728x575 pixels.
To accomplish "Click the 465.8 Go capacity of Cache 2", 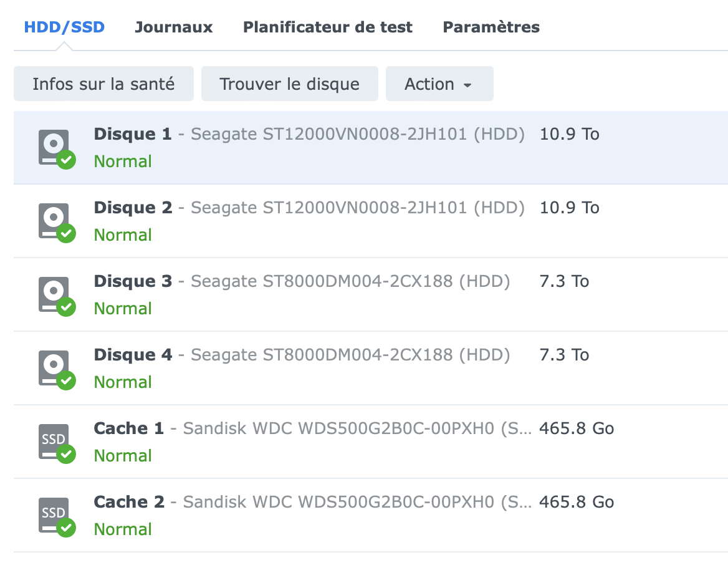I will pos(577,502).
